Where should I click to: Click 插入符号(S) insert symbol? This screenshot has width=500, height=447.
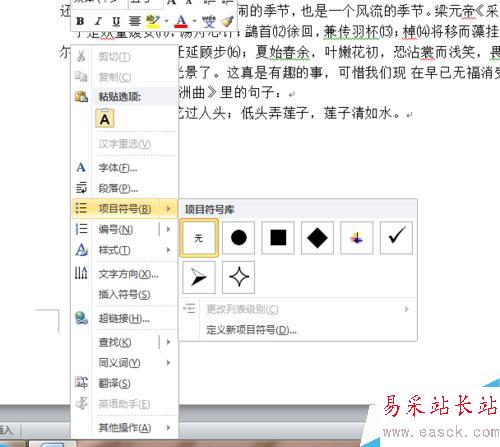124,295
